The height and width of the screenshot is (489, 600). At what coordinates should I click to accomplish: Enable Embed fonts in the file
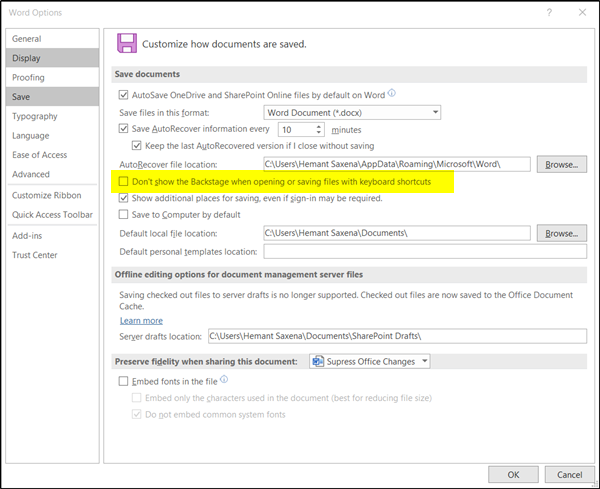(124, 381)
